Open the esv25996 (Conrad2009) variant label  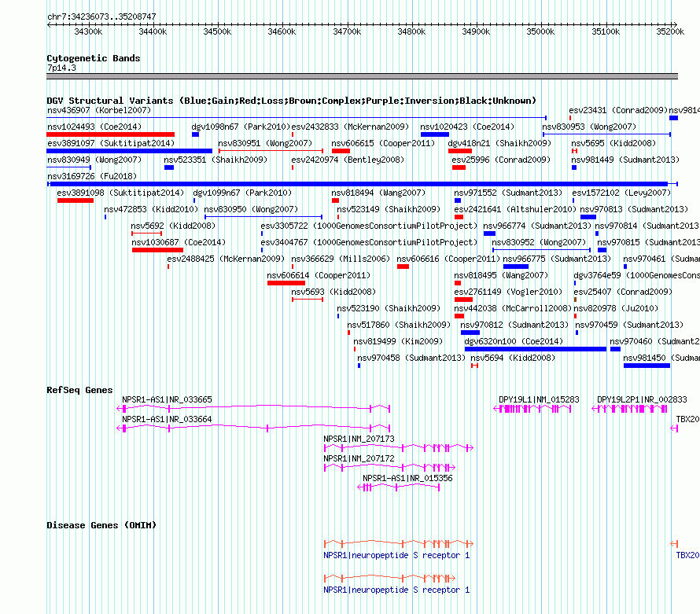(501, 160)
